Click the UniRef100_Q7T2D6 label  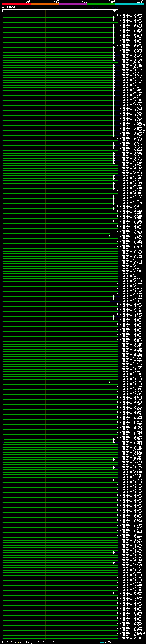pyautogui.click(x=131, y=241)
